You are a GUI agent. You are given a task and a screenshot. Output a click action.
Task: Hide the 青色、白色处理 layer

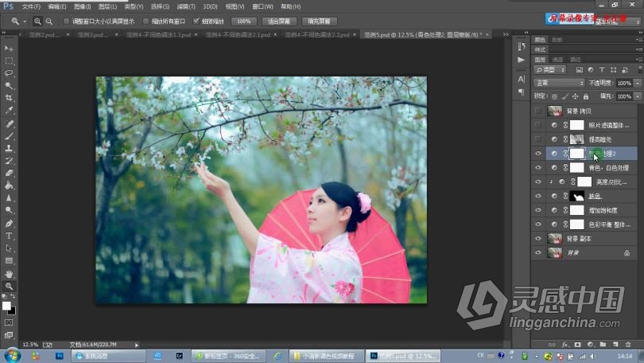(x=538, y=168)
